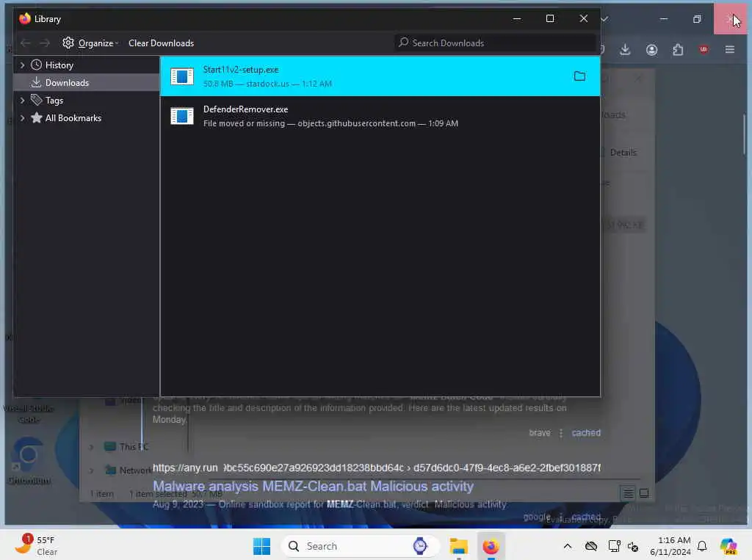Select Start11v2-setup.exe download entry
The image size is (752, 560).
[x=380, y=76]
